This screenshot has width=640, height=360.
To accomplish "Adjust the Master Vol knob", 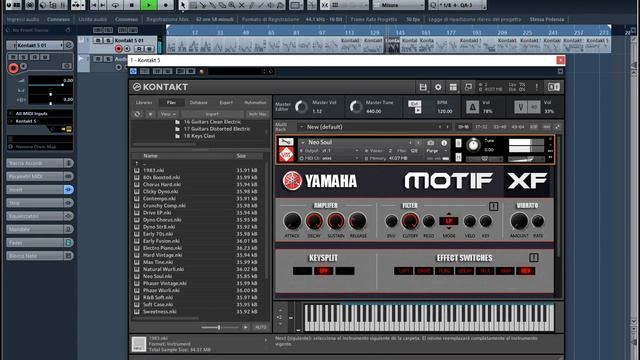I will 302,107.
